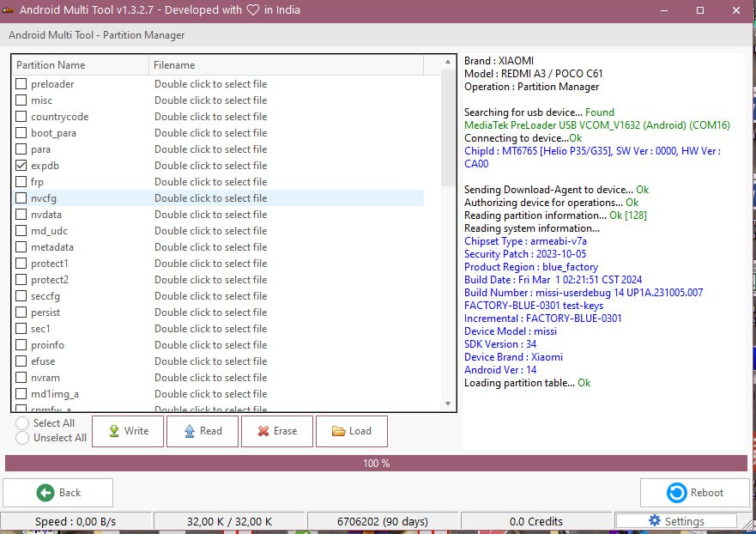Choose the Select All radio button
Screen dimensions: 756x534
[x=22, y=423]
